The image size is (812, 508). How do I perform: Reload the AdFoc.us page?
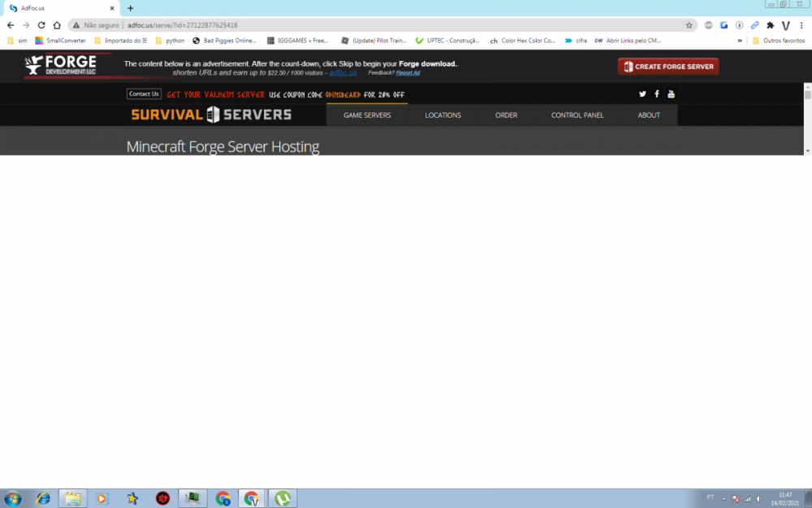[x=41, y=25]
